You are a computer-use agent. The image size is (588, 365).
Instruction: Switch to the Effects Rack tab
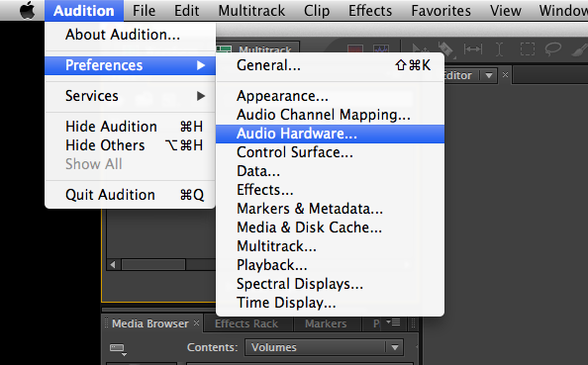point(246,323)
